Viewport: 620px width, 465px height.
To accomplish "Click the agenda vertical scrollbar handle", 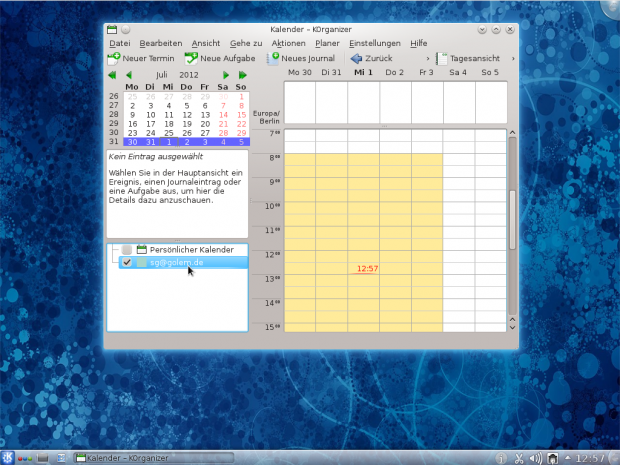I will point(512,220).
